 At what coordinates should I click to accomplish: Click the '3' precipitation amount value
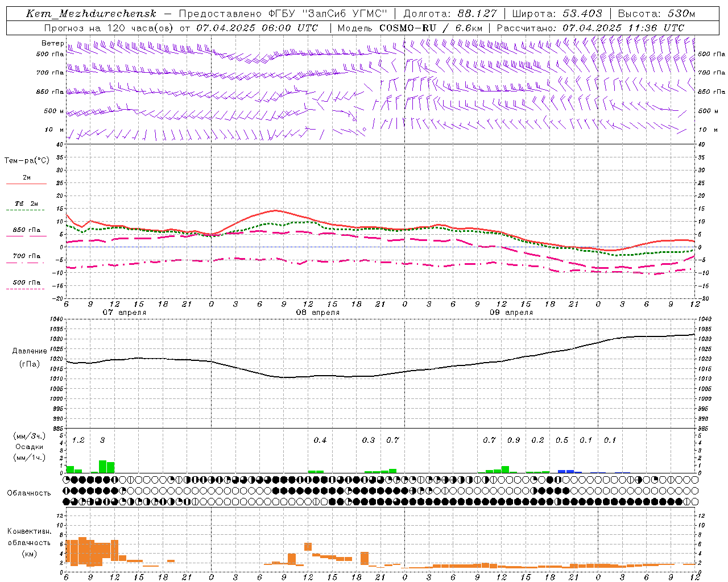[102, 440]
